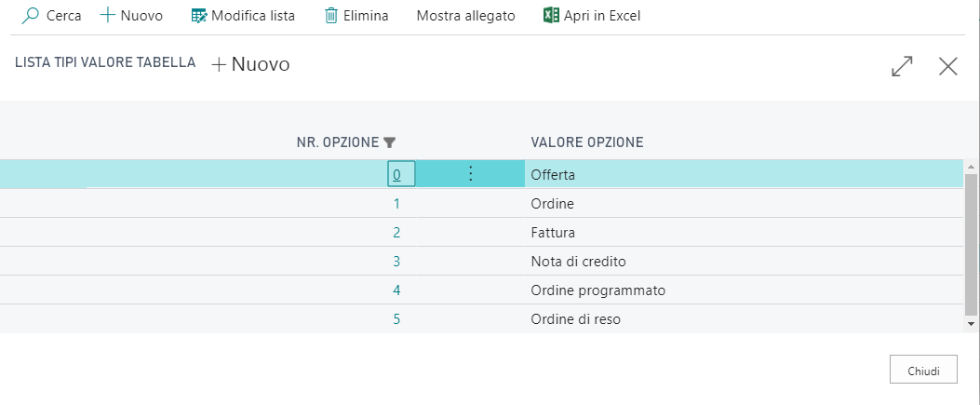The image size is (980, 405).
Task: Click the Cerca magnifier icon
Action: click(31, 16)
